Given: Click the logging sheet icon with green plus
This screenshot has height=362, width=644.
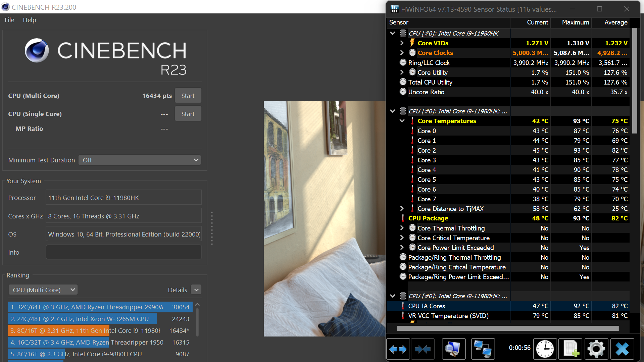Looking at the screenshot, I should pos(571,349).
